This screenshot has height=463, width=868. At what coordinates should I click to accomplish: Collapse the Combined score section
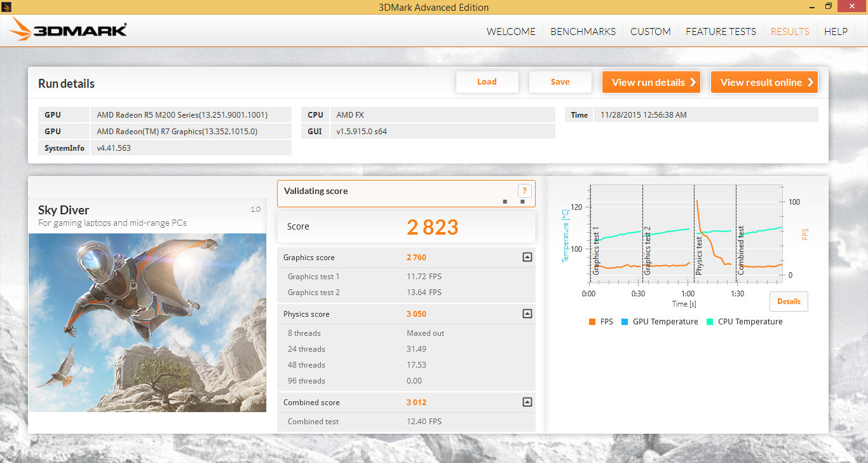click(527, 402)
